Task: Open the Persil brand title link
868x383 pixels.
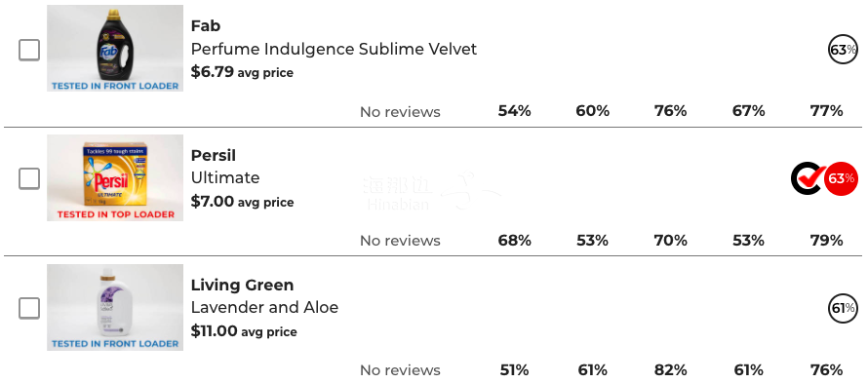Action: click(x=214, y=156)
